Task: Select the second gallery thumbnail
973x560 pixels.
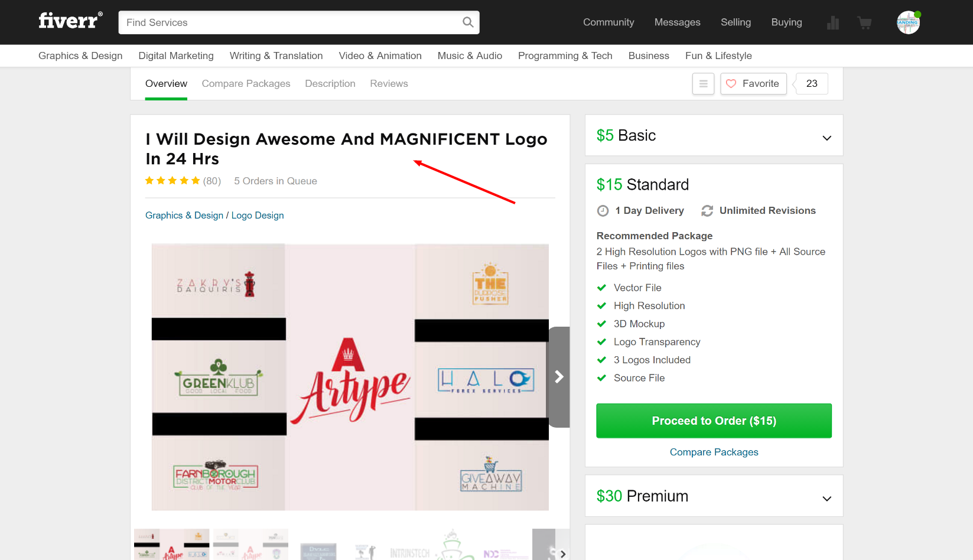Action: coord(250,545)
